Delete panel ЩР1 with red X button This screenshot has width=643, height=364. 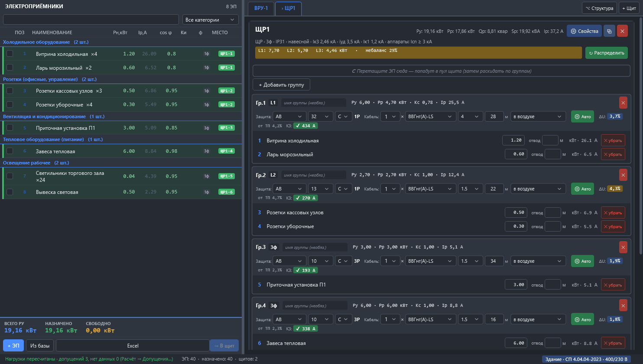(622, 31)
